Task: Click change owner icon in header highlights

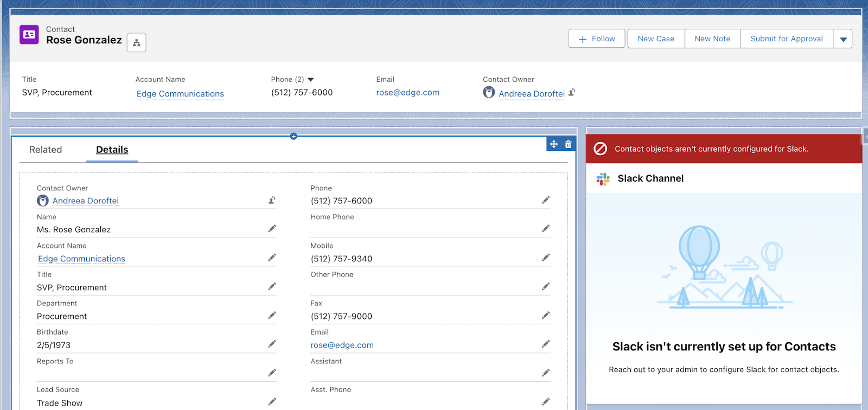Action: pos(572,93)
